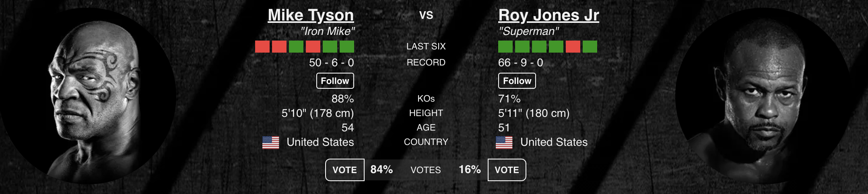Open Roy Jones Jr's profile link

[548, 15]
